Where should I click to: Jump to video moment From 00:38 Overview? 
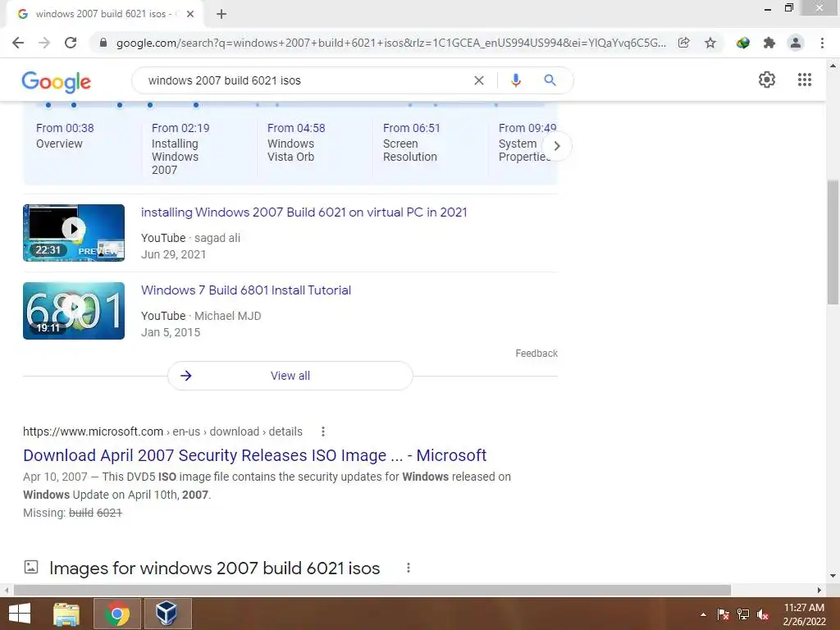click(65, 135)
